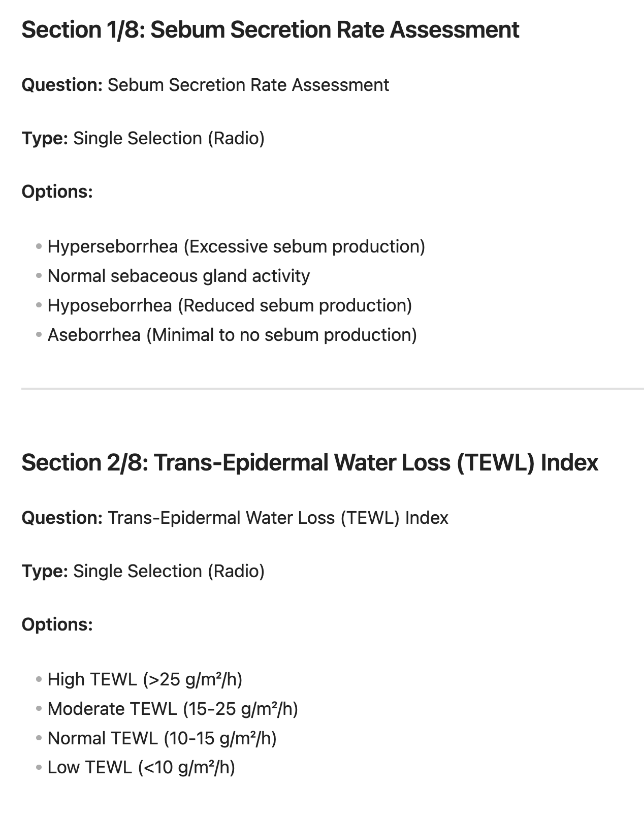Image resolution: width=644 pixels, height=817 pixels.
Task: Click the Section 2/8 TEWL Index heading
Action: point(310,463)
